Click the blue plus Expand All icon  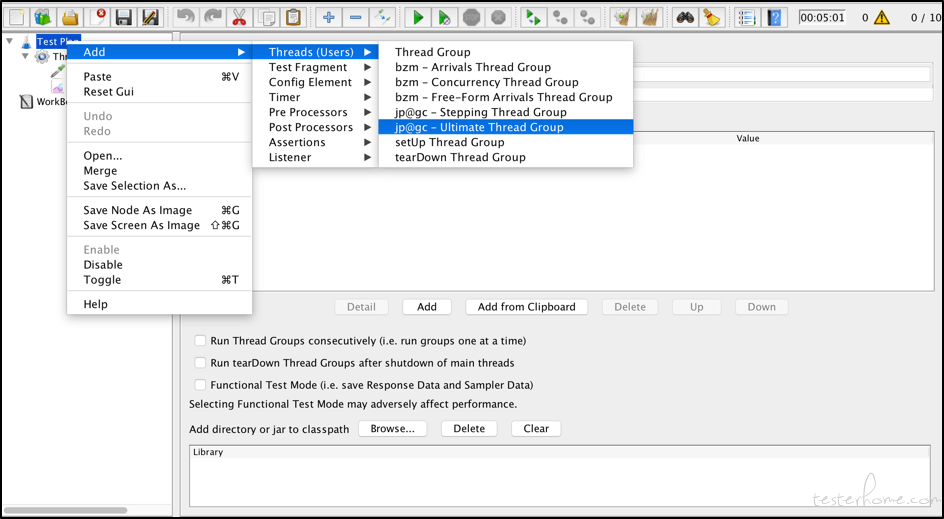pos(328,17)
